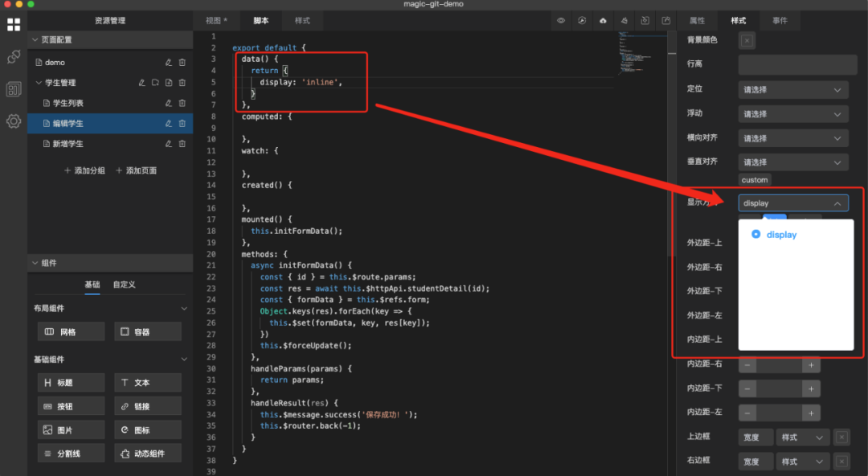Delete the demo page with trash icon

coord(182,63)
